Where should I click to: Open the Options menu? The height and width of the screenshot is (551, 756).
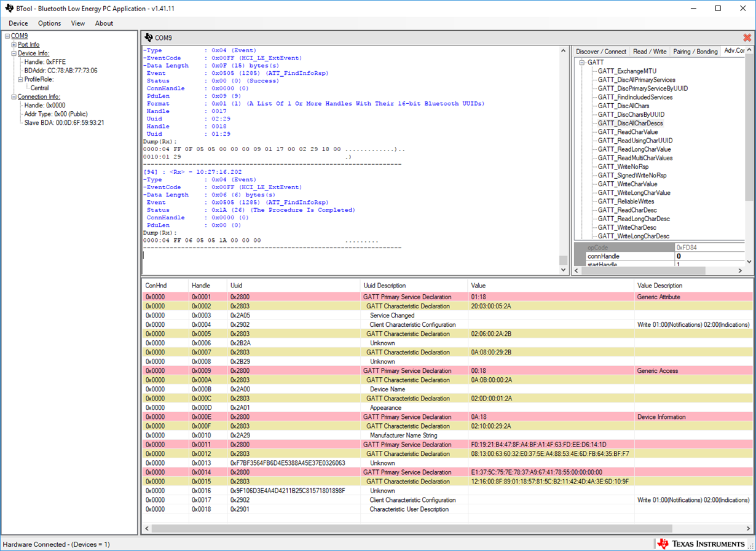49,23
